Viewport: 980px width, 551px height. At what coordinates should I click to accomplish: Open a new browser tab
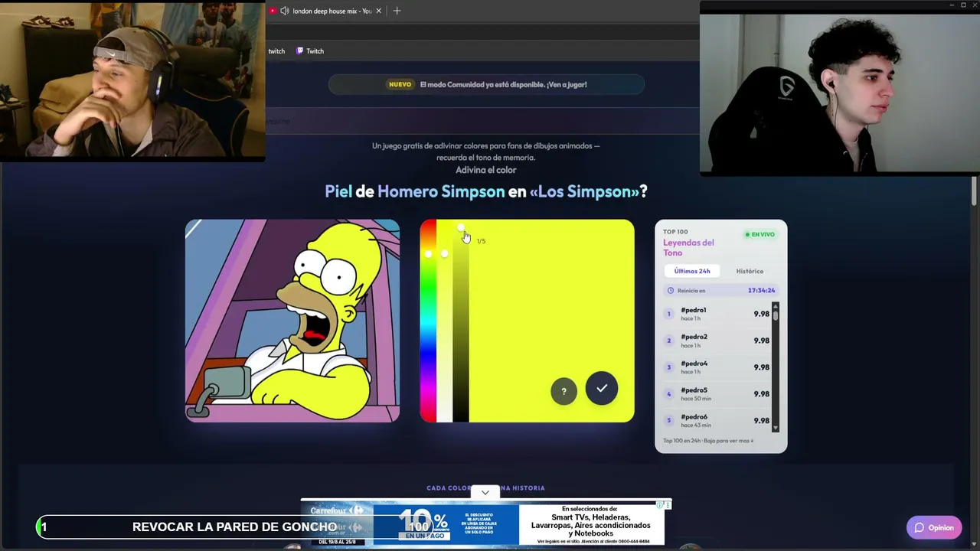[x=397, y=11]
